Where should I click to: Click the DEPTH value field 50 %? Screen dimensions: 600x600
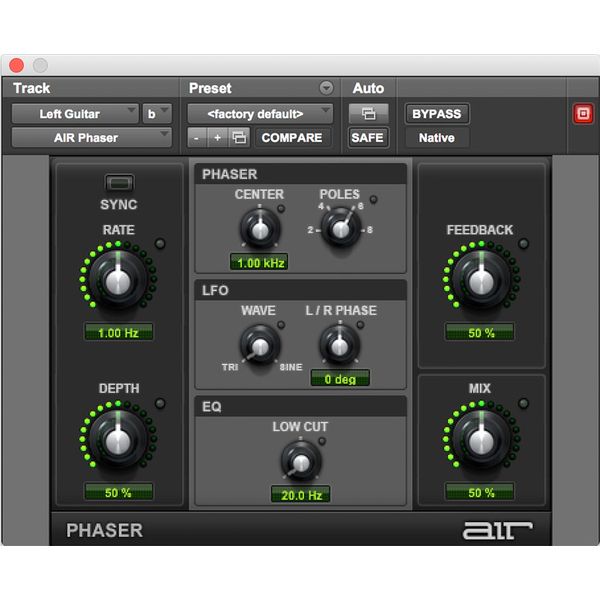coord(118,492)
